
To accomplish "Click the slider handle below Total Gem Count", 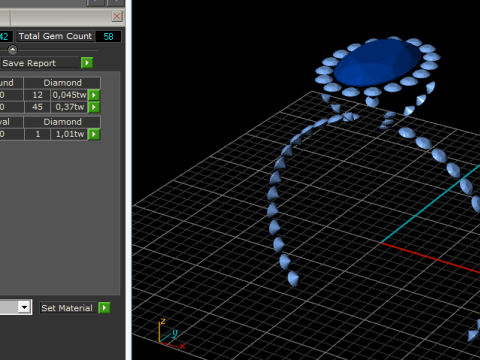I will click(x=12, y=50).
